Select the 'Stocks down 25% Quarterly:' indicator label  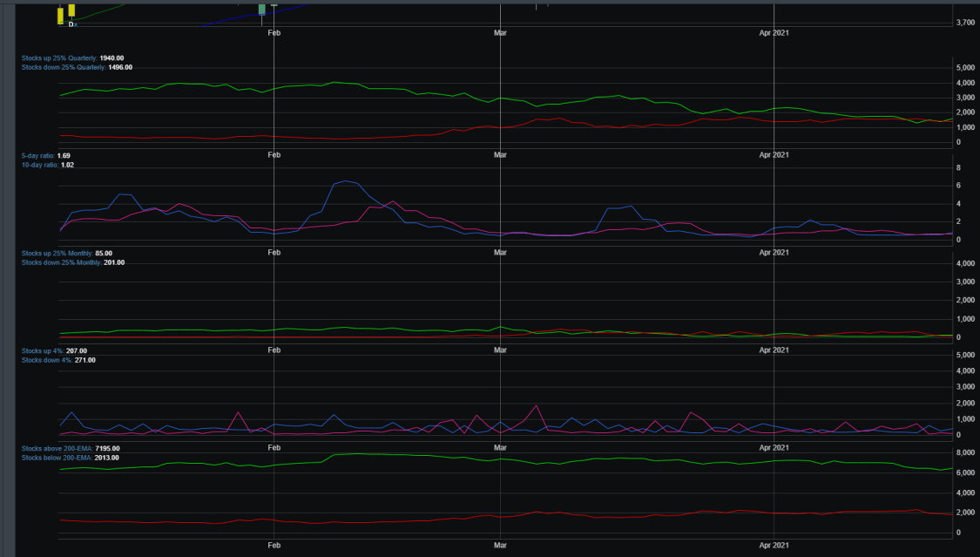[64, 67]
